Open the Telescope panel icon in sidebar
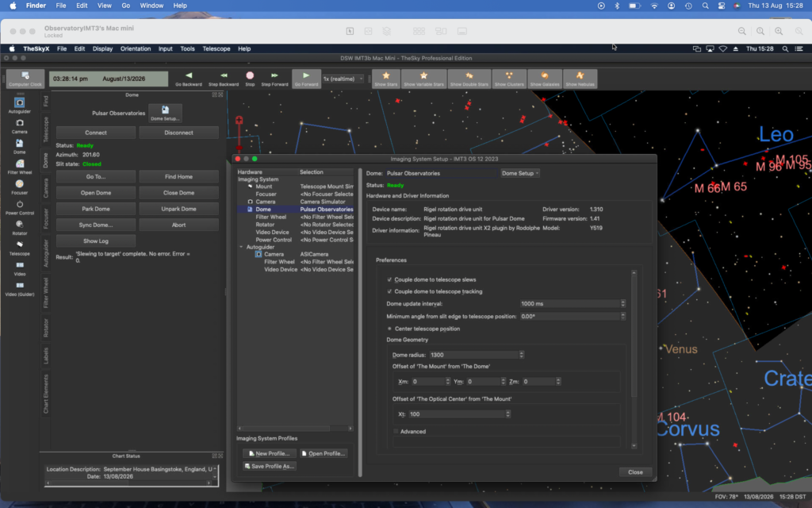The width and height of the screenshot is (812, 508). pyautogui.click(x=19, y=248)
